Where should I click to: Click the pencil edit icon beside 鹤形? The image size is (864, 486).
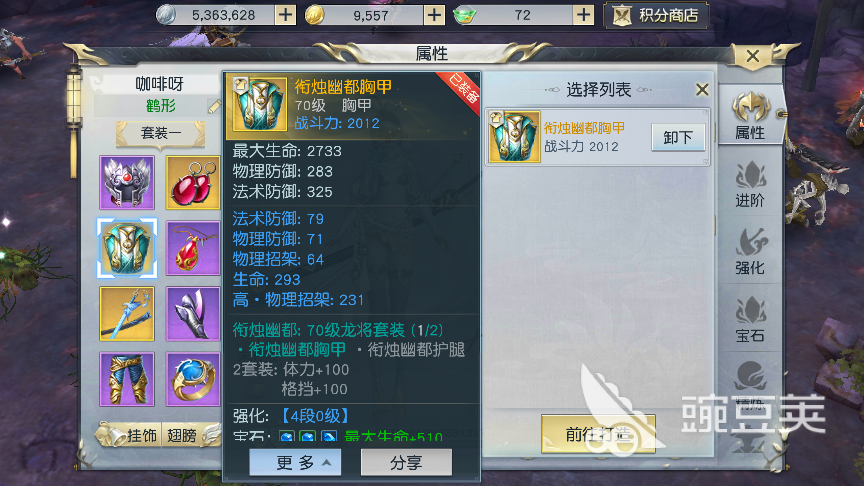click(214, 106)
